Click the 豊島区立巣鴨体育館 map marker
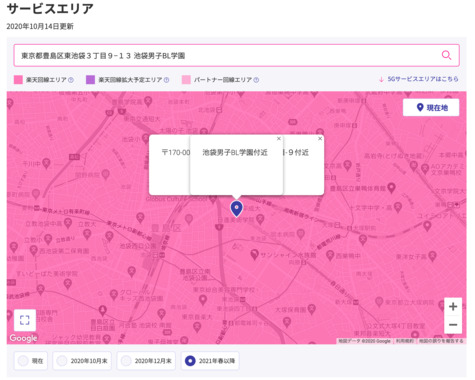The height and width of the screenshot is (380, 475). click(x=392, y=188)
